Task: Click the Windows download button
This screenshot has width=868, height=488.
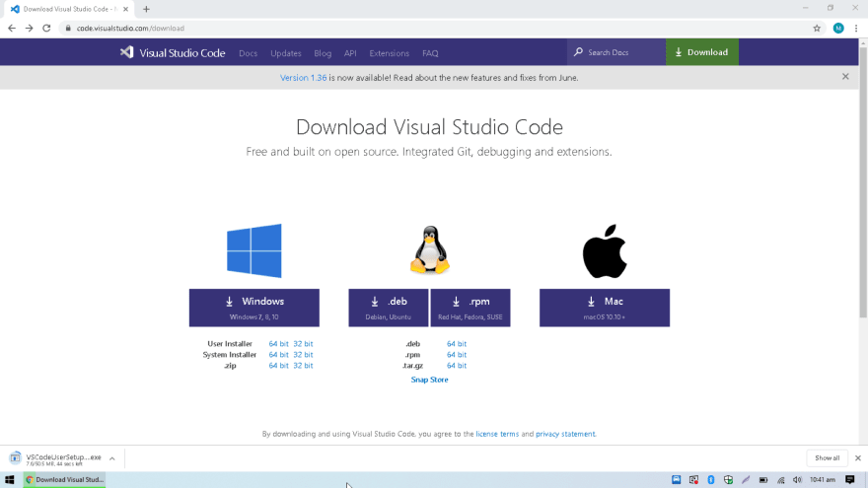Action: 254,308
